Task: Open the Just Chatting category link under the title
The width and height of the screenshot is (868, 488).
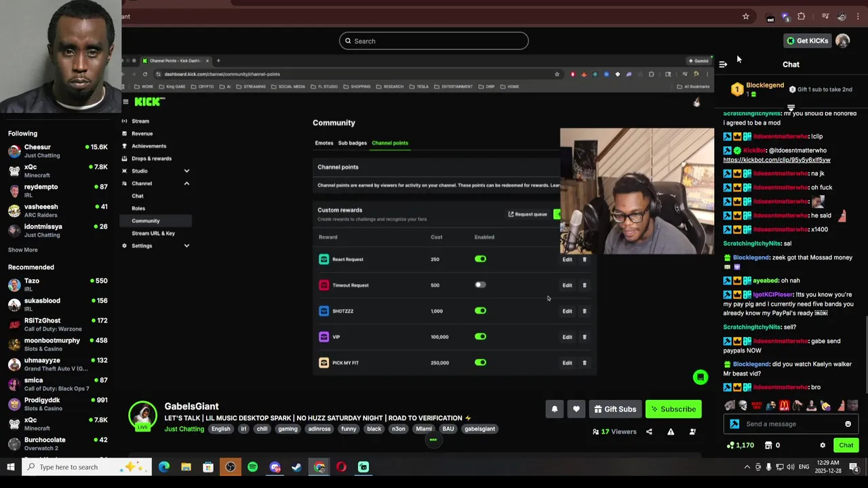Action: pyautogui.click(x=184, y=429)
